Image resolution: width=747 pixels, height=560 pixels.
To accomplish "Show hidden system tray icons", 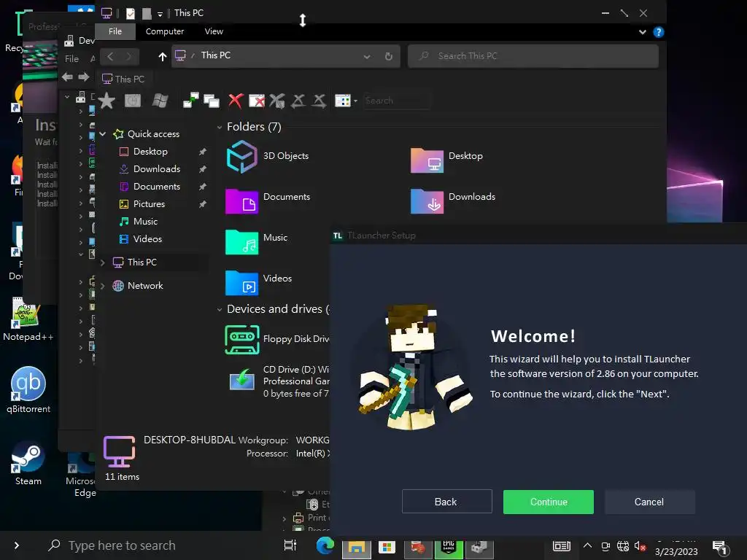I will click(x=587, y=546).
